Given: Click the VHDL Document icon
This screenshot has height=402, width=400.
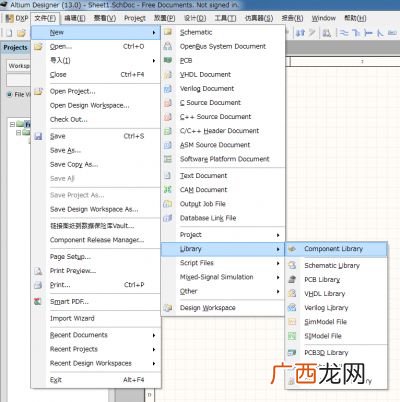Looking at the screenshot, I should 168,74.
